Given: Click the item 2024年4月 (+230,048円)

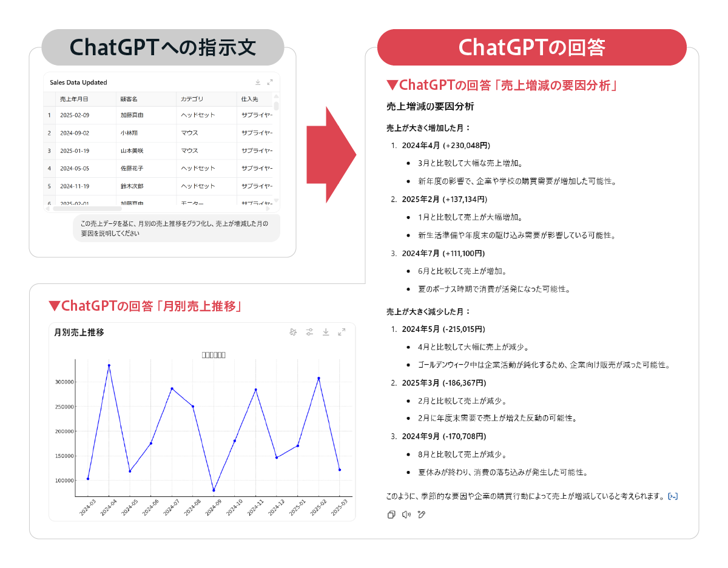Looking at the screenshot, I should (446, 146).
